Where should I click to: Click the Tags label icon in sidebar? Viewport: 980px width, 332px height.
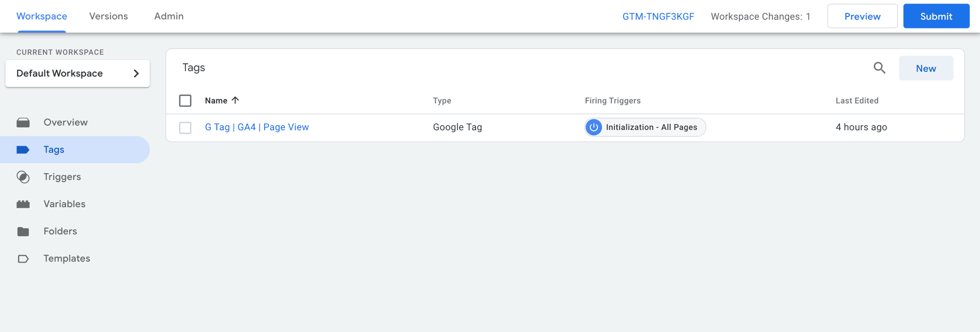click(x=23, y=150)
